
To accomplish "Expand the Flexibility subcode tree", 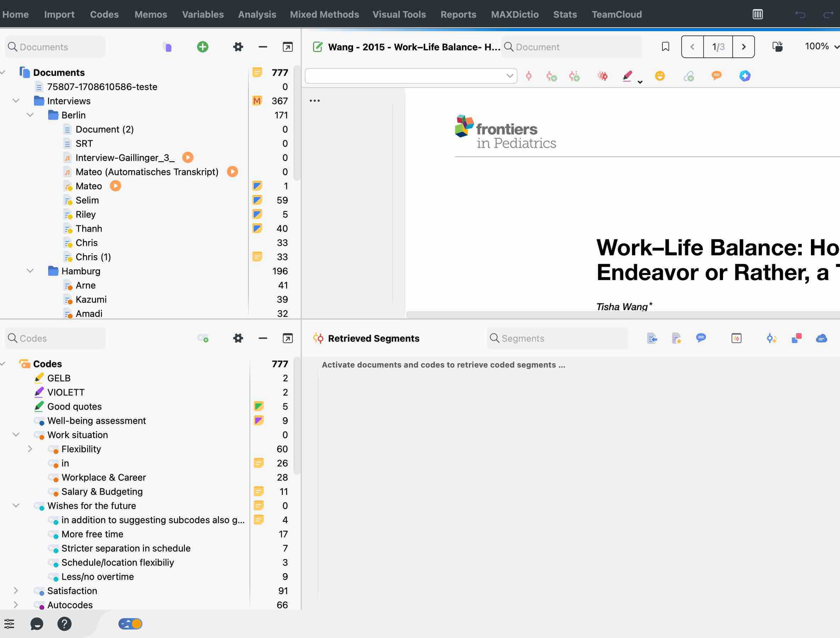I will pos(29,449).
